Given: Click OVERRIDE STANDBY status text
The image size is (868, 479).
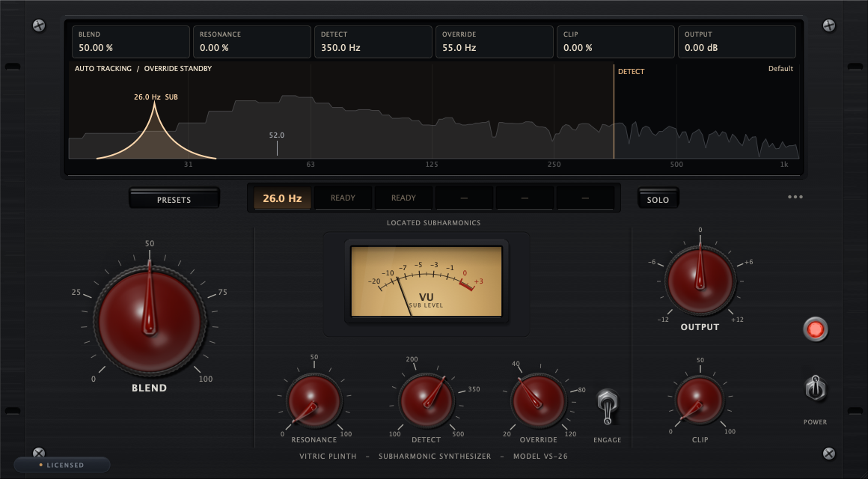Looking at the screenshot, I should [177, 69].
